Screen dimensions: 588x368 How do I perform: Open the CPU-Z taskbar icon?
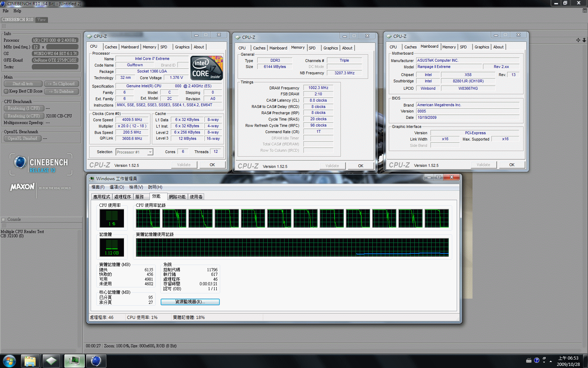coord(51,361)
